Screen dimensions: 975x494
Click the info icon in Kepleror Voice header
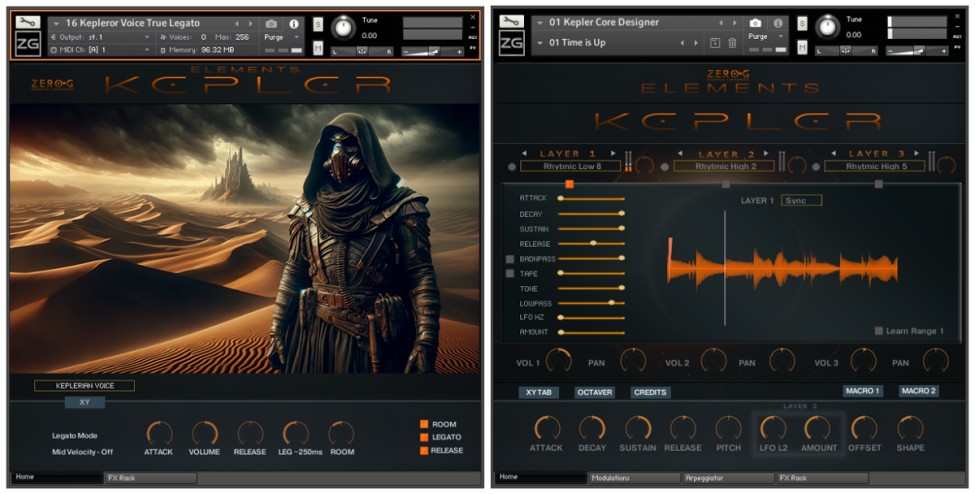click(293, 23)
